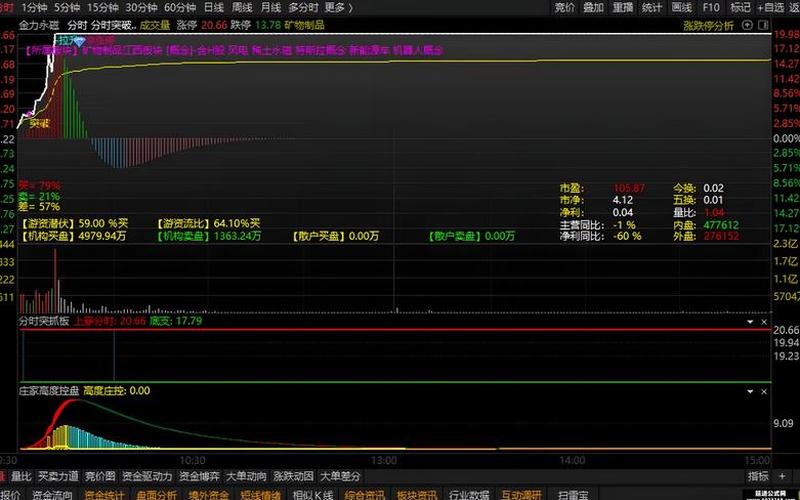
Task: Open the 扫雷宝 tab at bottom
Action: (573, 494)
